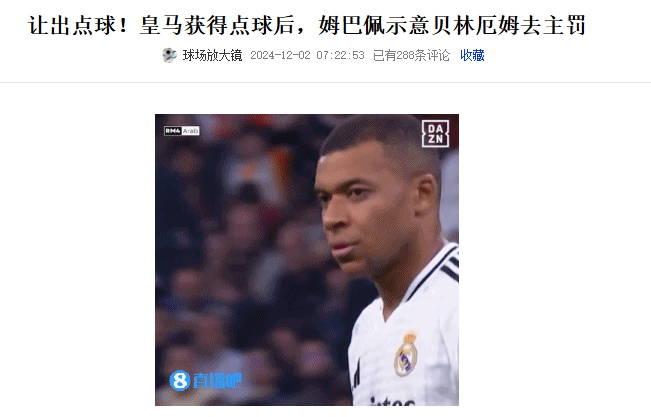The width and height of the screenshot is (651, 417).
Task: Click the 贝林厄姆 name in the headline
Action: 474,25
